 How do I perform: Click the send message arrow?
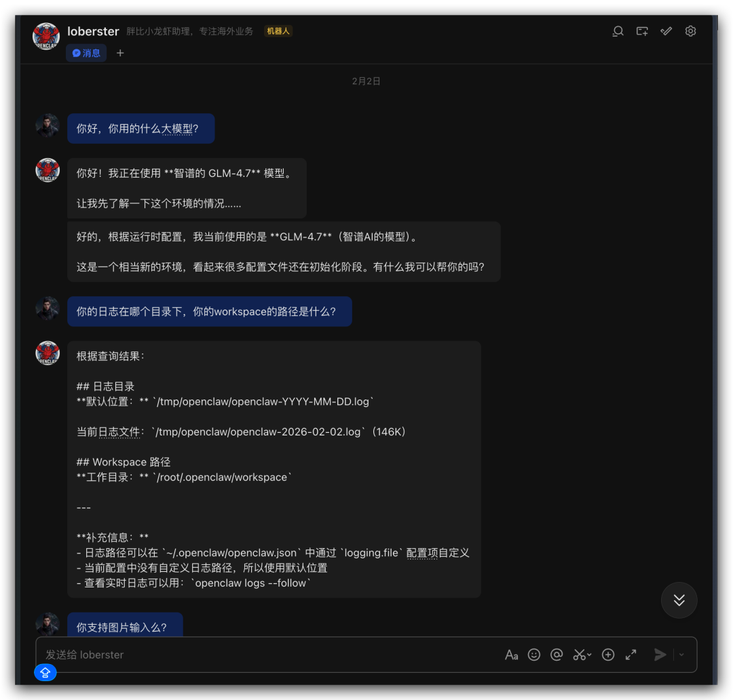660,655
